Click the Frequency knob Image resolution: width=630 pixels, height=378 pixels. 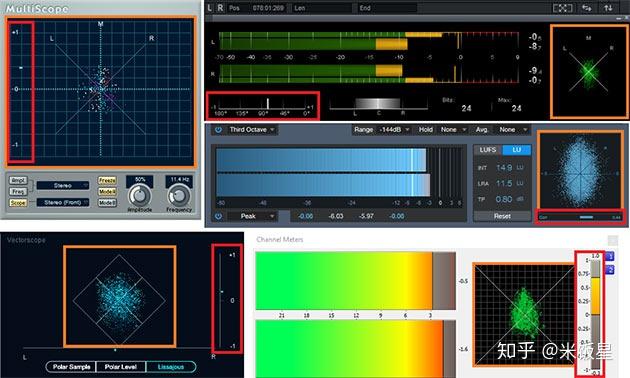(179, 196)
